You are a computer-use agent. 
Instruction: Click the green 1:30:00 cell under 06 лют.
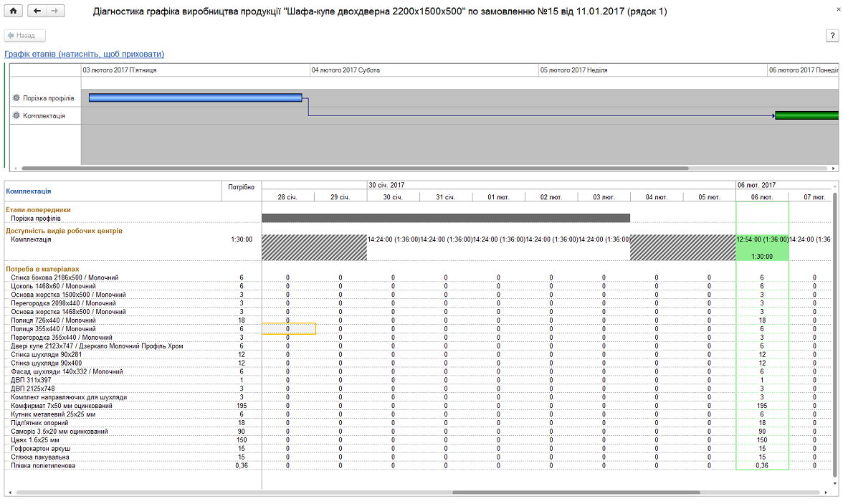(x=761, y=256)
